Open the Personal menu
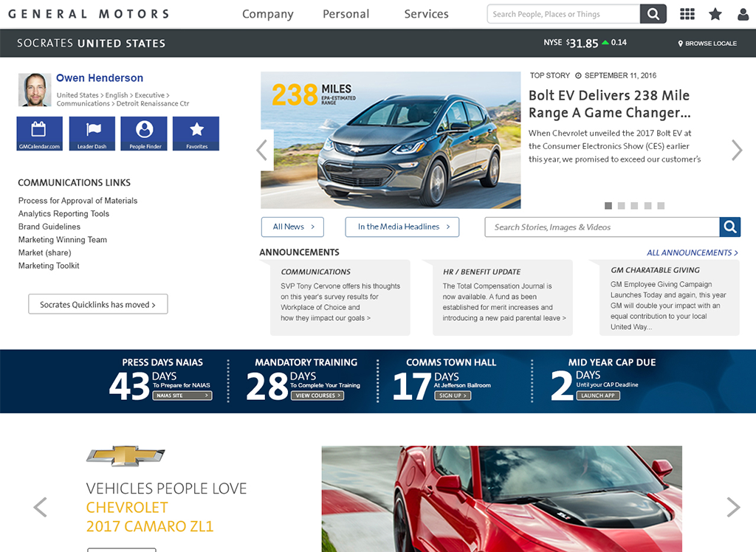756x552 pixels. click(346, 14)
